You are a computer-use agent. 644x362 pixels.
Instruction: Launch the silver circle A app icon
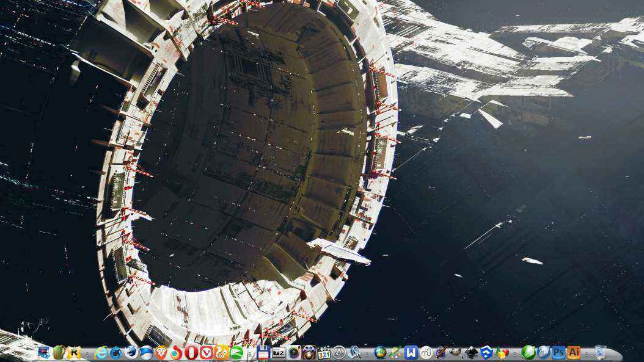339,353
